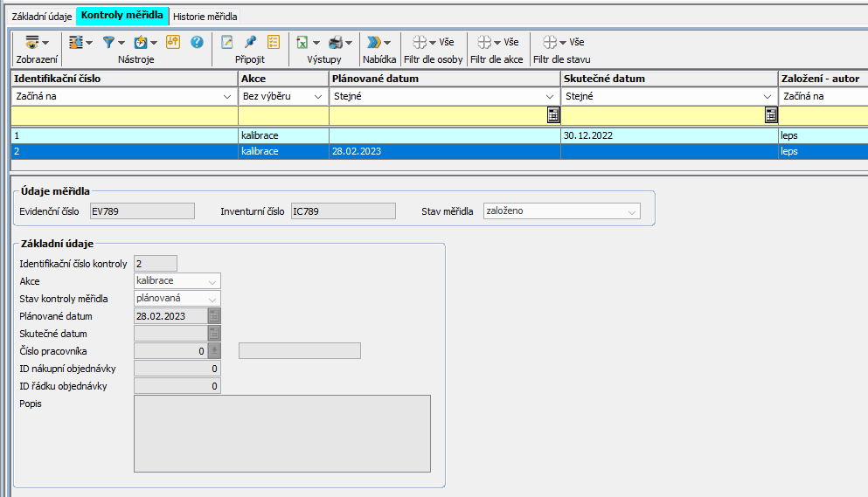
Task: Expand the Akce filter dropdown 'Bez výběru'
Action: pos(318,97)
